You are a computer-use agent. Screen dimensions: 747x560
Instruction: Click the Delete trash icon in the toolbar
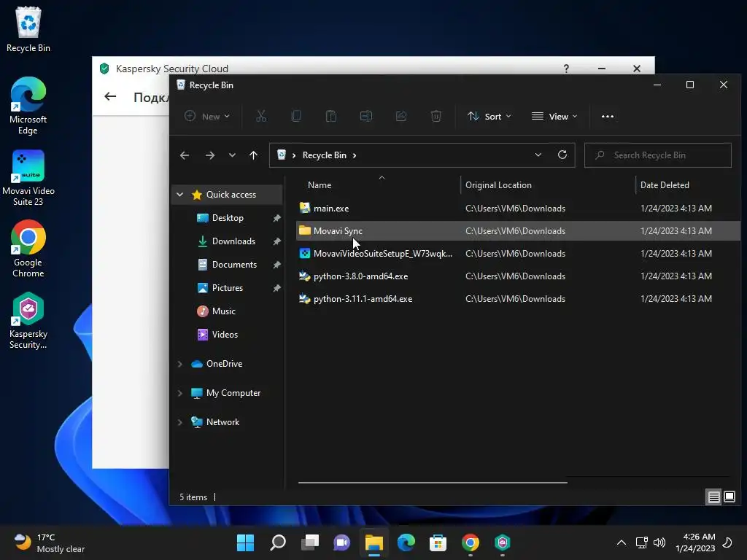point(436,116)
